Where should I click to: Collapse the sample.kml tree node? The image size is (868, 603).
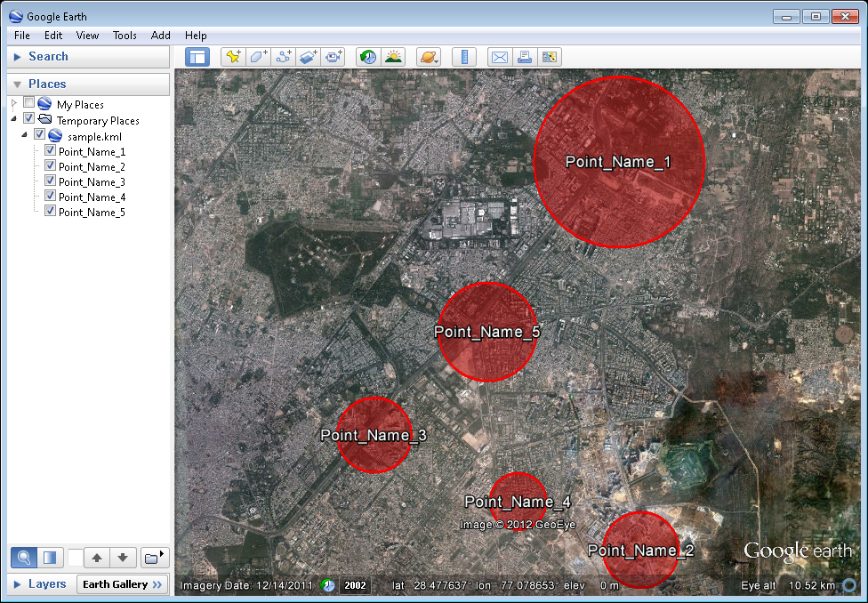[24, 135]
